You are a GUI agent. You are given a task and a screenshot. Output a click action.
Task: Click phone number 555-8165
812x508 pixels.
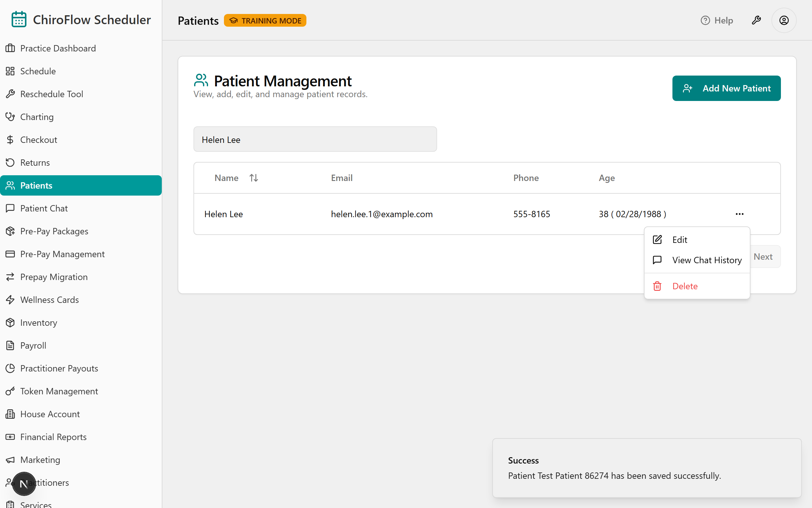click(x=532, y=214)
